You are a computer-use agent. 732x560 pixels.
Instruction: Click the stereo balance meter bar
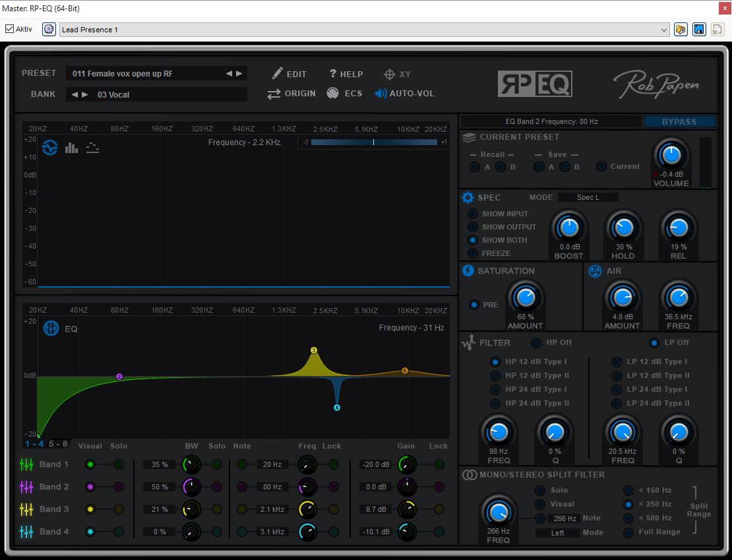coord(374,142)
